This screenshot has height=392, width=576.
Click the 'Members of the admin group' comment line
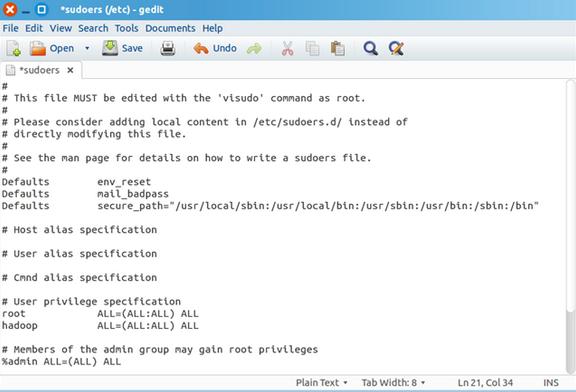coord(160,349)
